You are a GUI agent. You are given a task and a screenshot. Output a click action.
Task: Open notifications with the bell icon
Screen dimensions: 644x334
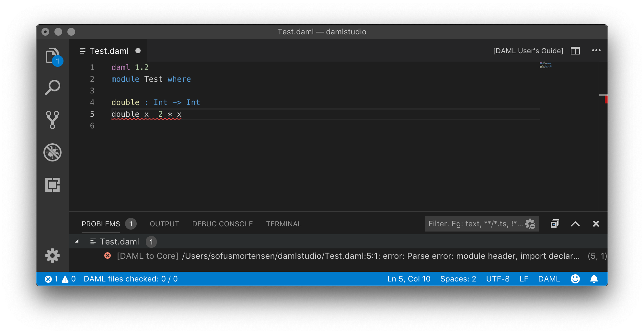point(594,279)
